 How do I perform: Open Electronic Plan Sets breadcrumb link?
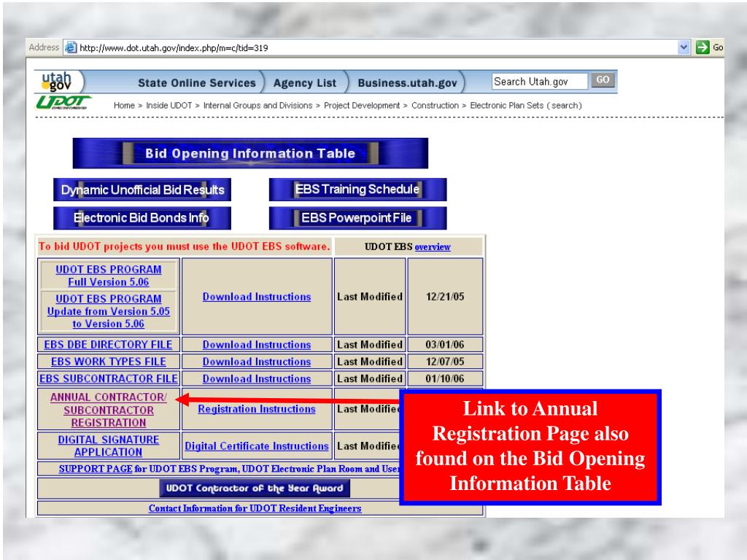click(506, 105)
